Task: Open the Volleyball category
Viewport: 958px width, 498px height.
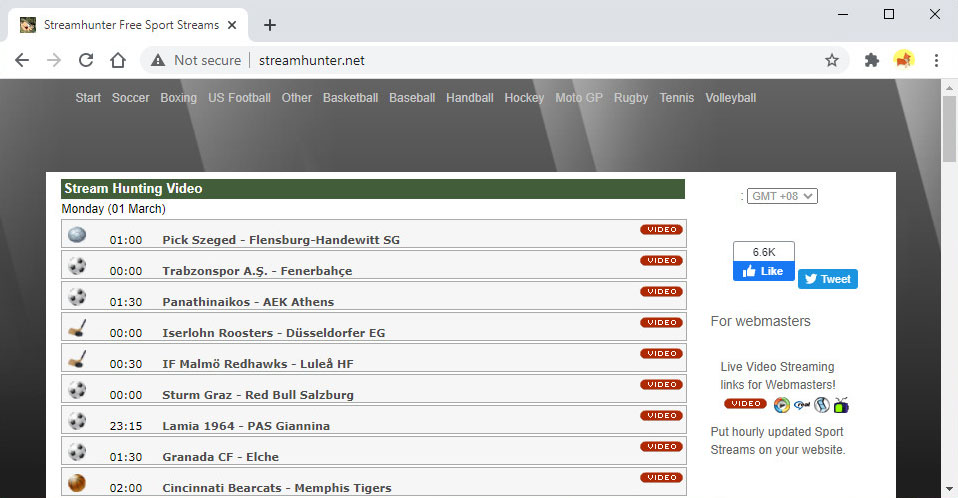Action: 731,98
